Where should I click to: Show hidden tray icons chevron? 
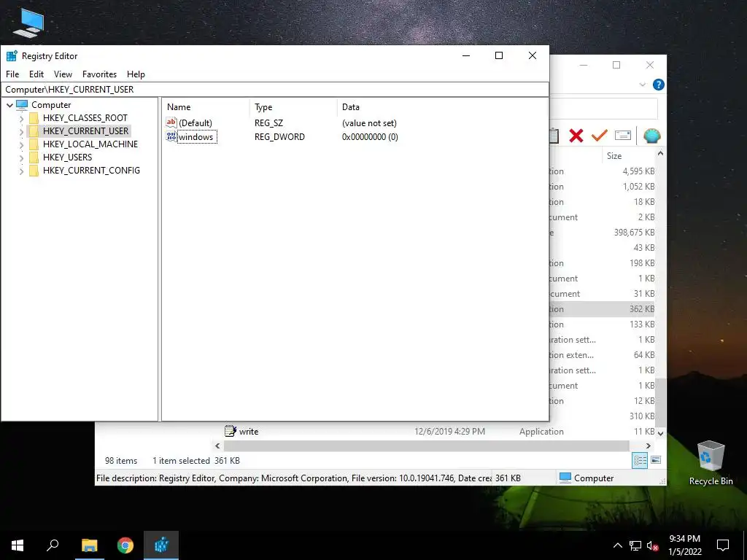coord(617,545)
